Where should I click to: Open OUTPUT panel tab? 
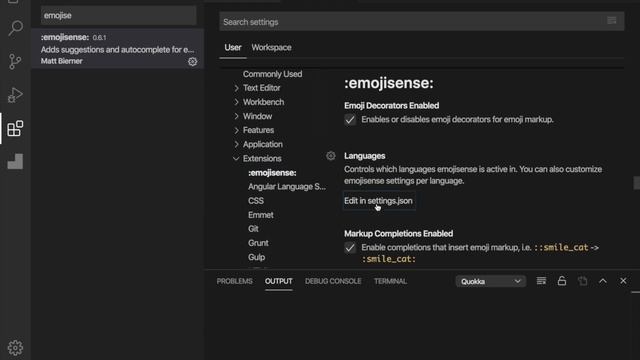tap(279, 281)
